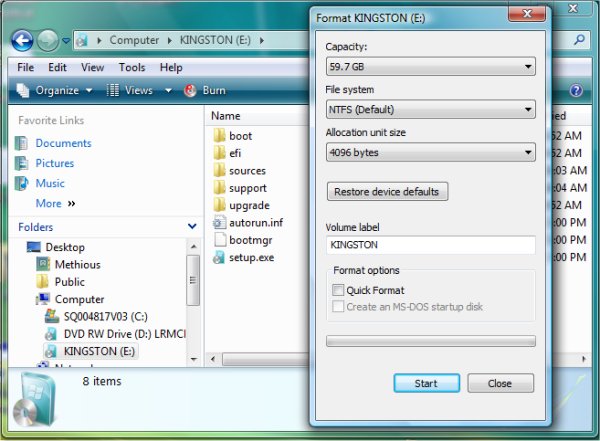Open the File system NTFS dropdown
600x441 pixels.
click(x=430, y=109)
